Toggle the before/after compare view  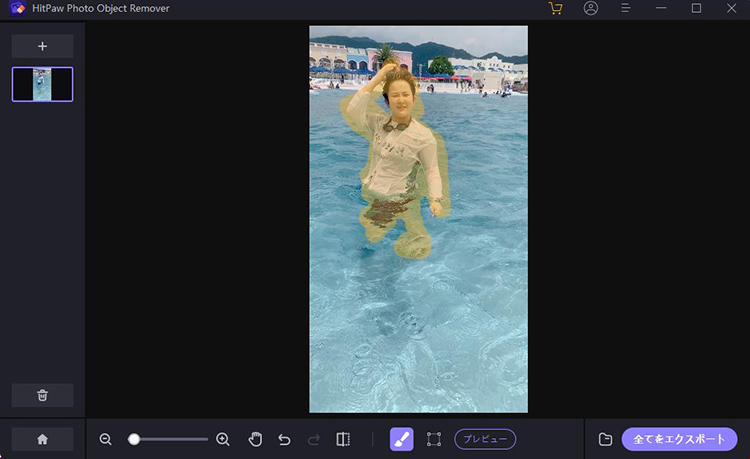pyautogui.click(x=343, y=439)
